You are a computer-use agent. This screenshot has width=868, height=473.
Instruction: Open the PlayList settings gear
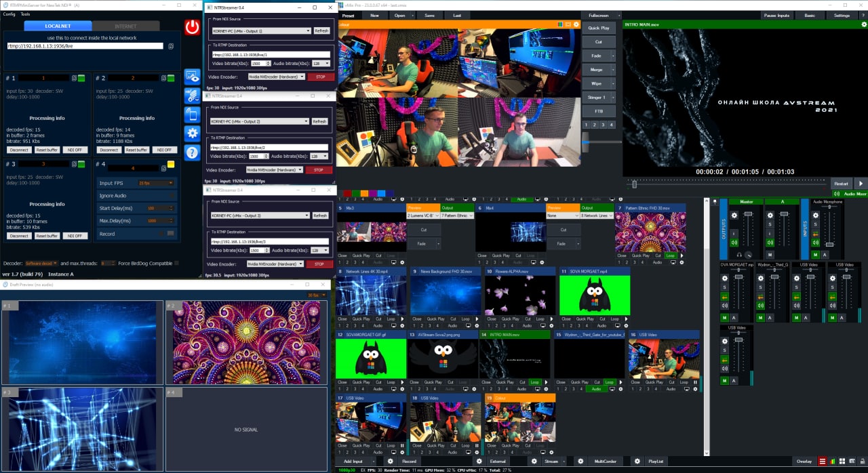pos(636,460)
